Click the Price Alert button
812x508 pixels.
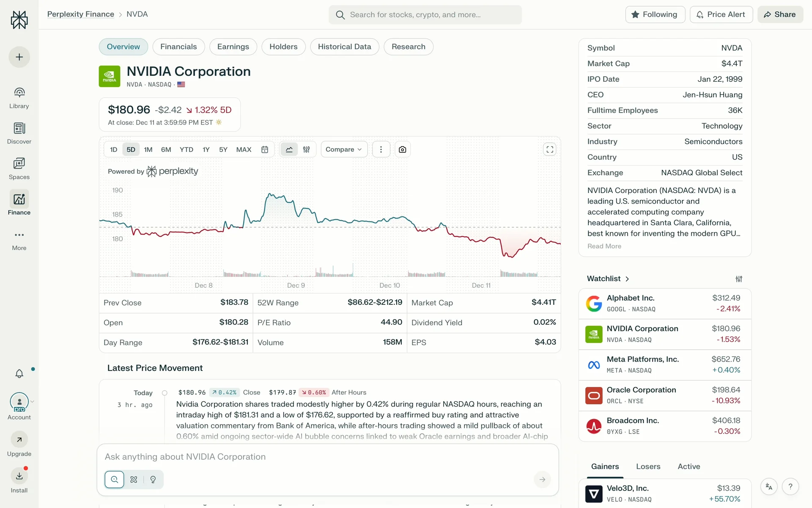point(721,14)
